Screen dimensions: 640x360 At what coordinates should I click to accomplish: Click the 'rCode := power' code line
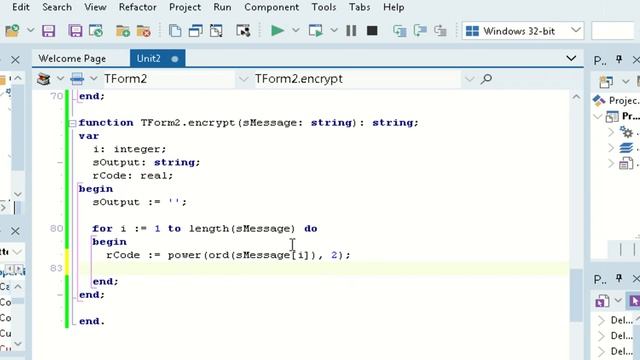point(228,255)
